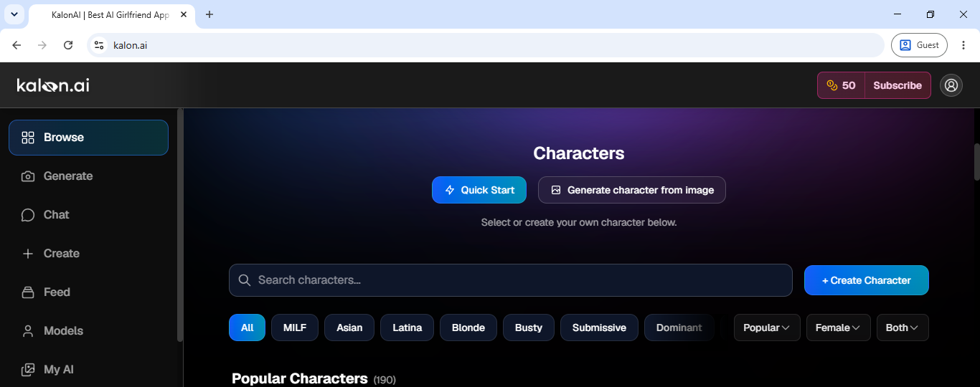Click the kalon.ai logo
Screen dimensions: 980x387
click(x=53, y=85)
